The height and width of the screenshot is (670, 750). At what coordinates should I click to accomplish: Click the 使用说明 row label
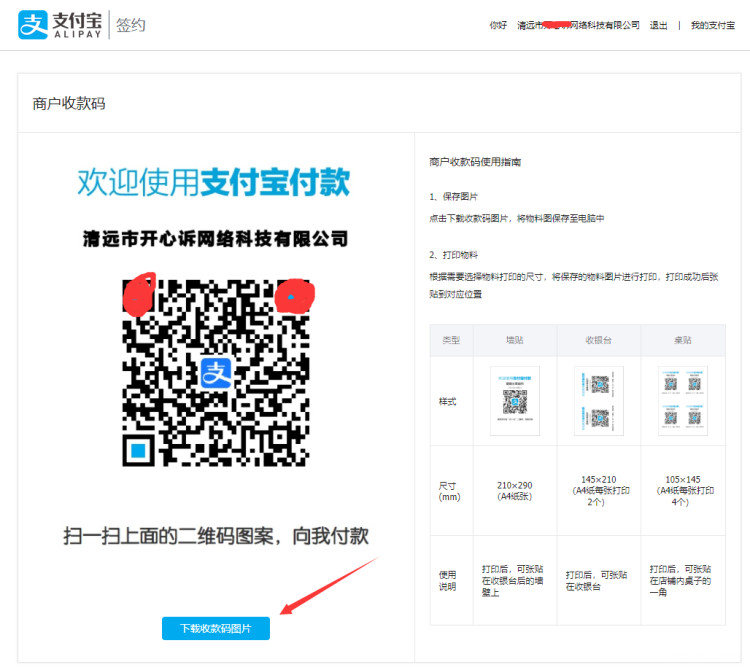[449, 580]
